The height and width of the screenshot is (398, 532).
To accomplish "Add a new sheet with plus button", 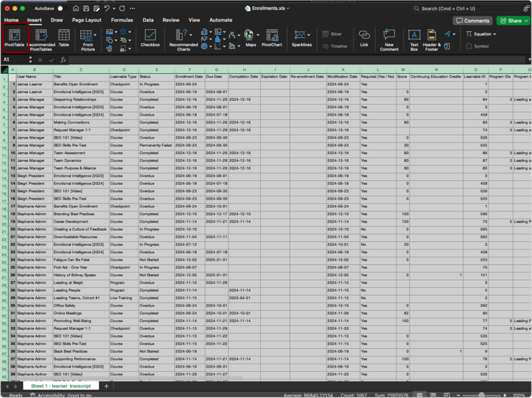I will click(x=106, y=386).
